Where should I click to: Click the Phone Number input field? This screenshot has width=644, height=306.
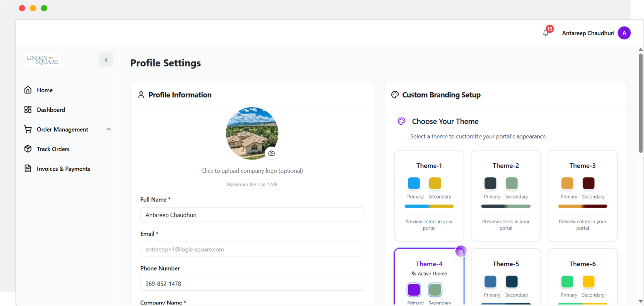pos(252,283)
